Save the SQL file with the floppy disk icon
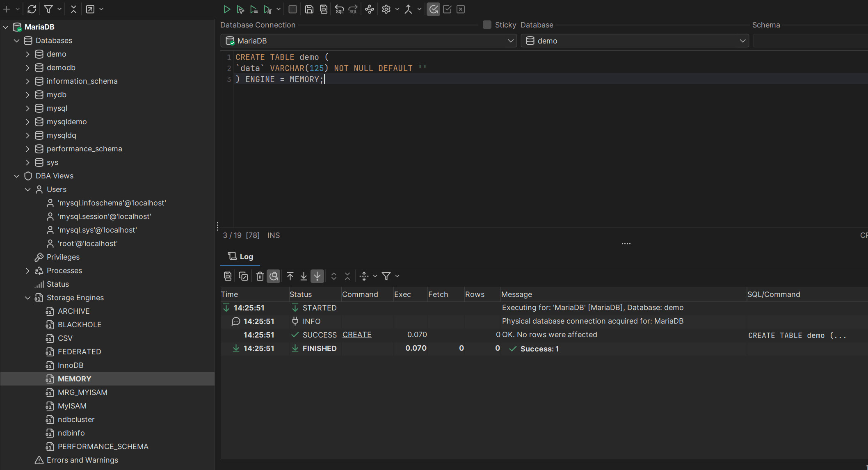Image resolution: width=868 pixels, height=470 pixels. pyautogui.click(x=309, y=9)
